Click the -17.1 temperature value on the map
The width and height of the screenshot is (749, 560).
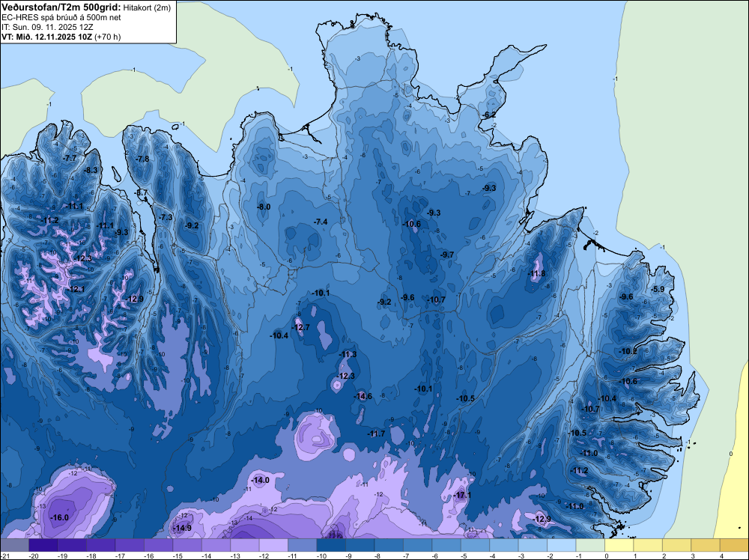[x=462, y=495]
